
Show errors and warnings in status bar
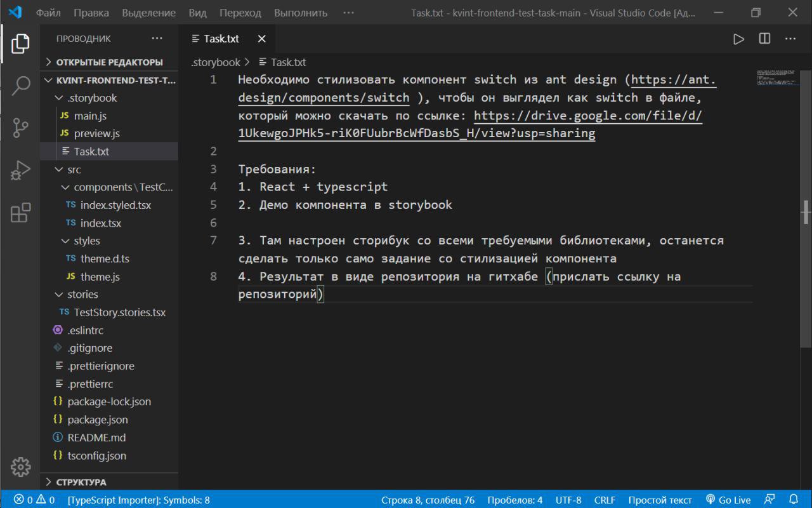click(x=34, y=500)
